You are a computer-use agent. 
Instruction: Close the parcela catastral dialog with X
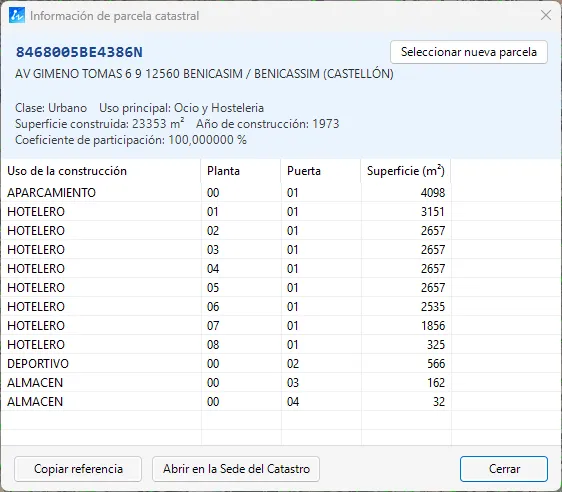click(x=546, y=15)
